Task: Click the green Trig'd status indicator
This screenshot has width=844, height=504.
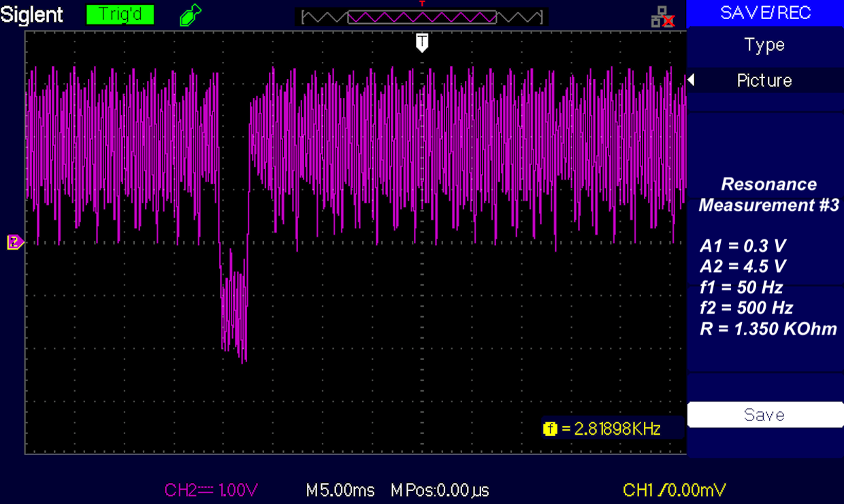Action: click(120, 14)
